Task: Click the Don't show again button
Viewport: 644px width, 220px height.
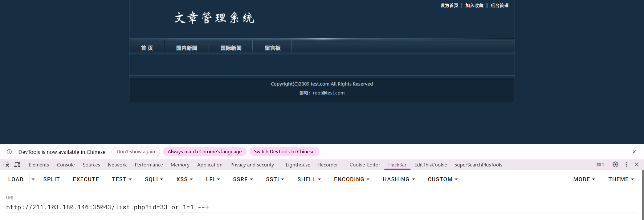Action: point(136,152)
